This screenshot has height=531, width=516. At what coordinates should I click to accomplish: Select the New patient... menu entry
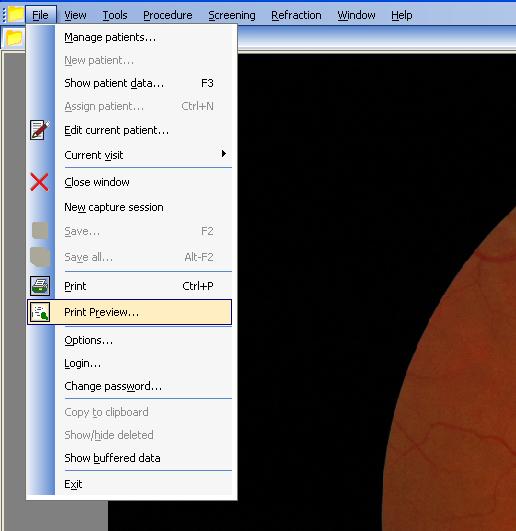129,60
